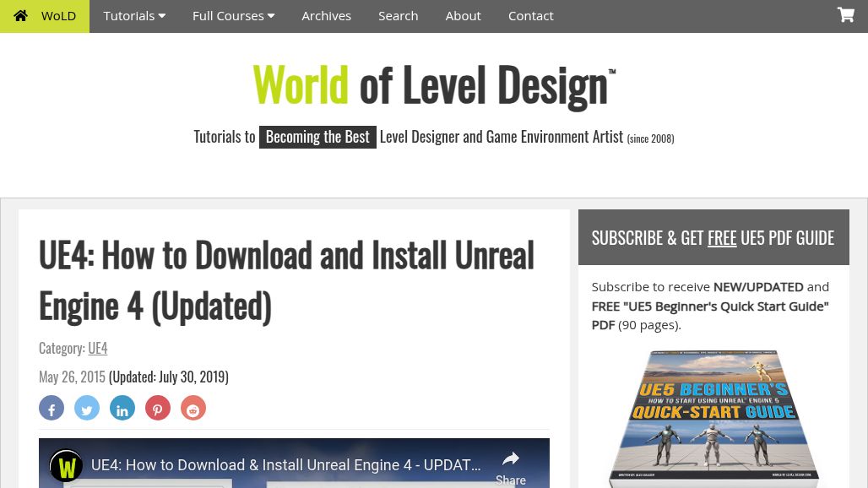Expand the Full Courses dropdown menu
Viewport: 868px width, 488px height.
tap(234, 16)
